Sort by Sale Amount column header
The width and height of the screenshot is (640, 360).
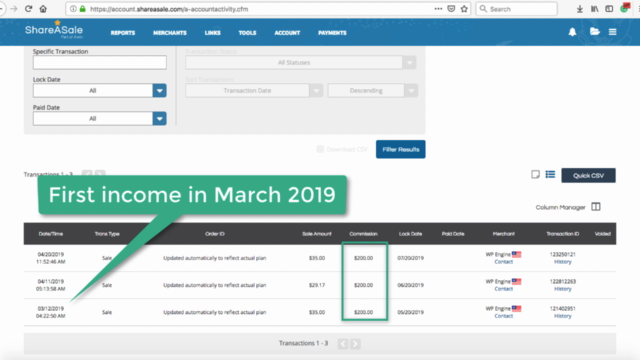[x=317, y=234]
